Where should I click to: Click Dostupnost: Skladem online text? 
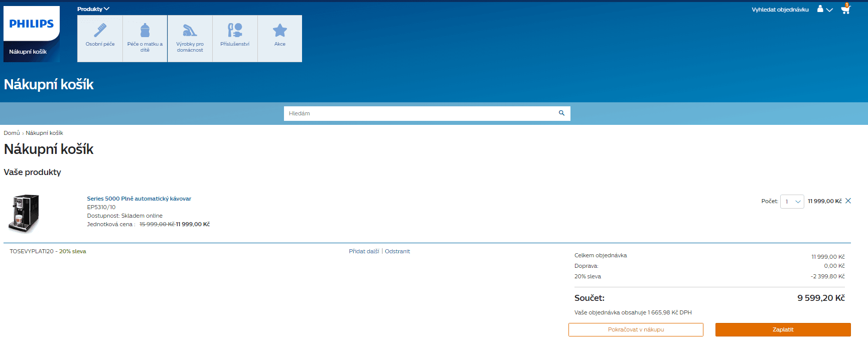(x=125, y=216)
